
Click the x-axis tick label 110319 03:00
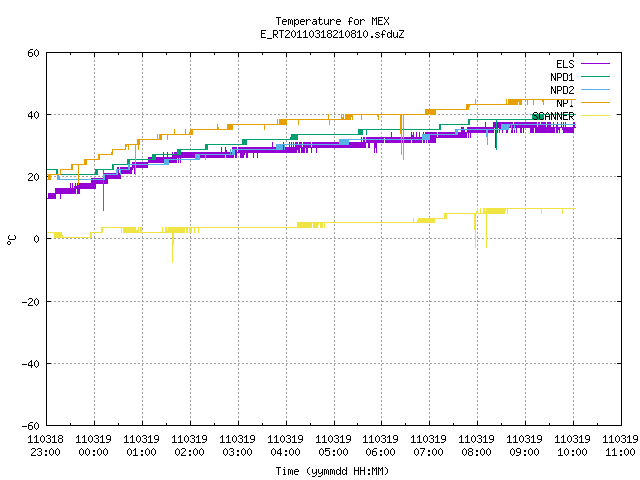[237, 446]
